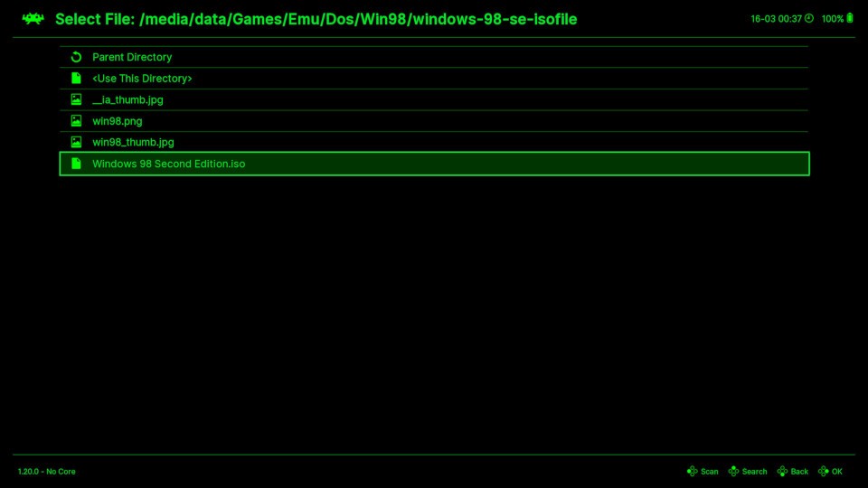Click the clock icon next to the time

[809, 18]
